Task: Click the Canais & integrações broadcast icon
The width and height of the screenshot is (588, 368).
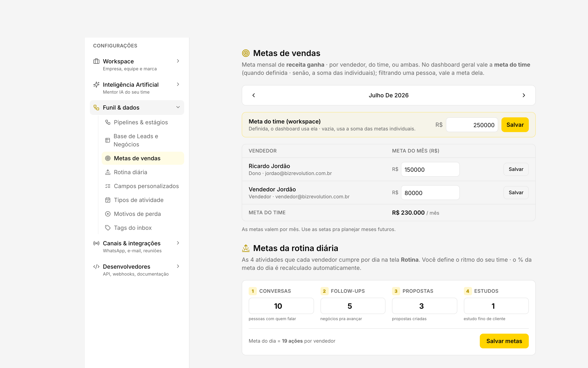Action: [x=96, y=243]
